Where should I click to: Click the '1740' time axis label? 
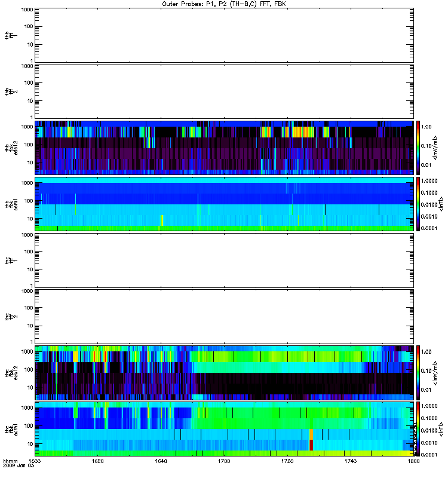351,461
